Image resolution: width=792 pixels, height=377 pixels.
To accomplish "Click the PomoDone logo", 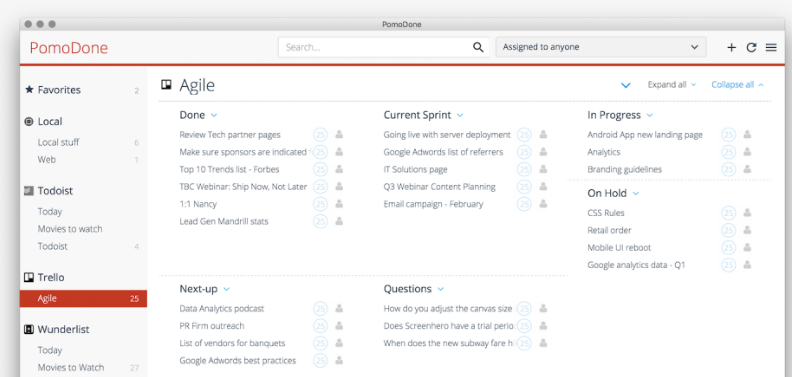I will click(69, 48).
